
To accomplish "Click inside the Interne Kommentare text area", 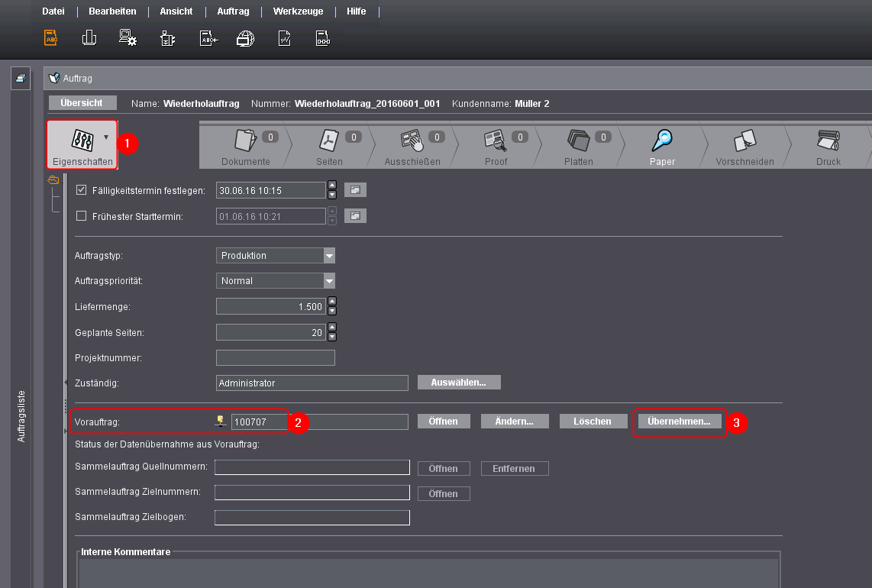I will 428,573.
